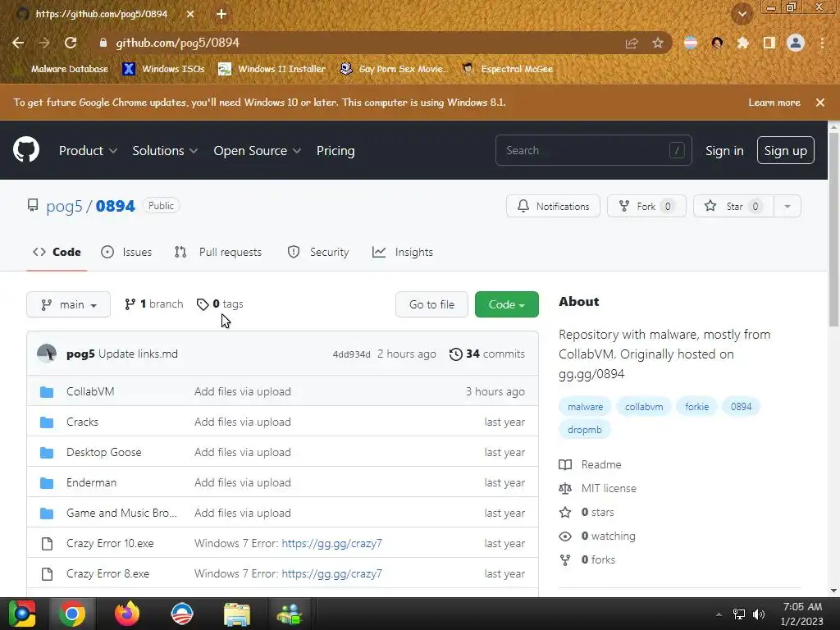Open pog5 user profile link

(64, 206)
